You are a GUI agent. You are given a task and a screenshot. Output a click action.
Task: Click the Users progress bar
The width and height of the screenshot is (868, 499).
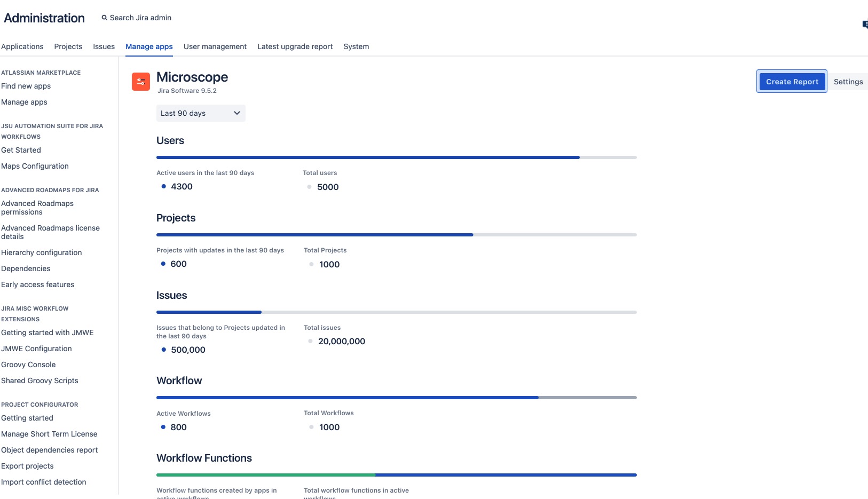pos(397,157)
